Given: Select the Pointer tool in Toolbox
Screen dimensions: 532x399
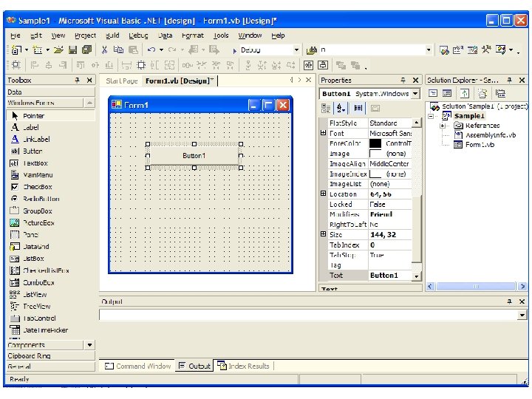Looking at the screenshot, I should (x=50, y=116).
